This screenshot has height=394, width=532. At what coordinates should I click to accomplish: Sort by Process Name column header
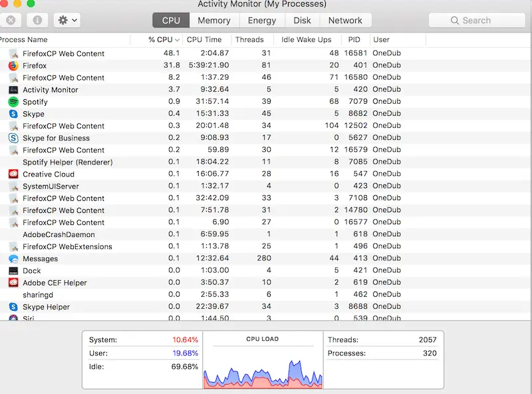[x=65, y=40]
